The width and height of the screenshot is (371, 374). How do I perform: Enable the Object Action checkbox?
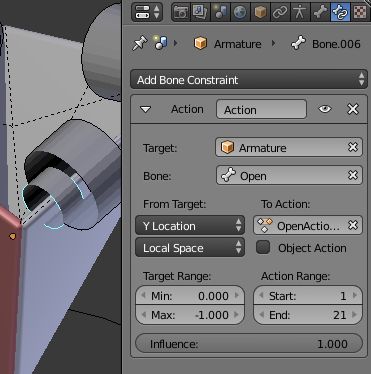coord(263,248)
